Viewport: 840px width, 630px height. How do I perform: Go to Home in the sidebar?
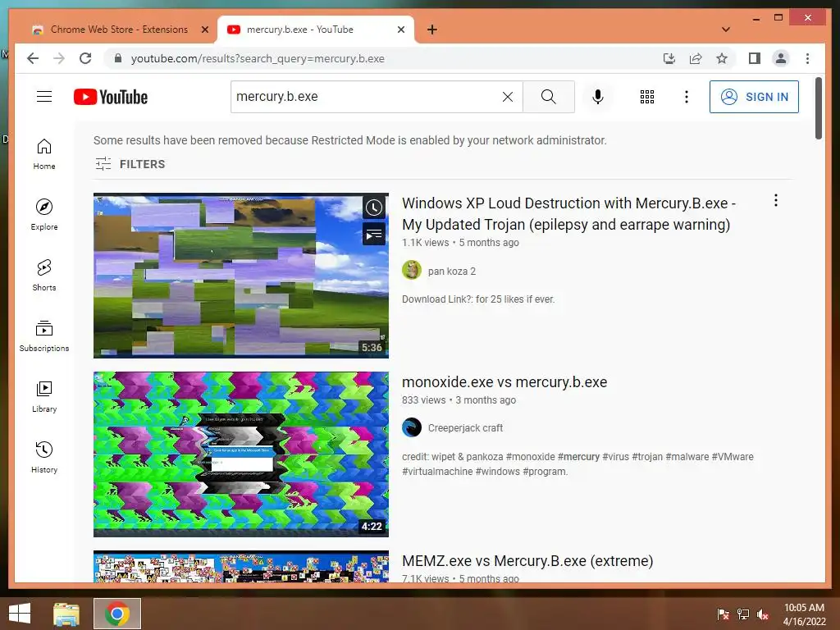(x=44, y=153)
